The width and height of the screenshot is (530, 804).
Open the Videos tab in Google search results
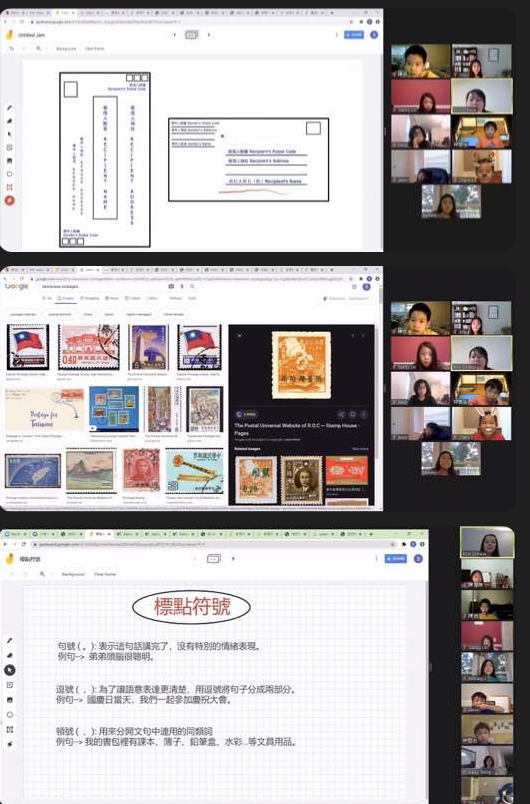click(134, 298)
